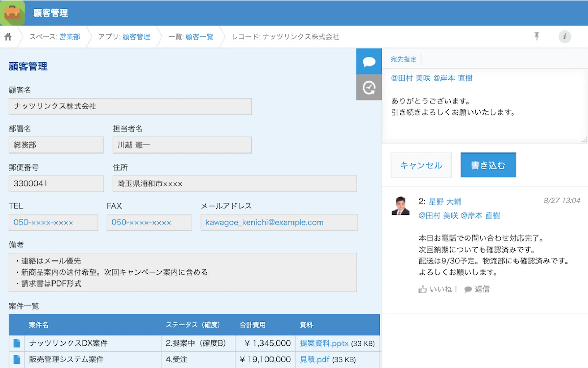
Task: Click 星野 大輔's profile photo
Action: point(400,206)
